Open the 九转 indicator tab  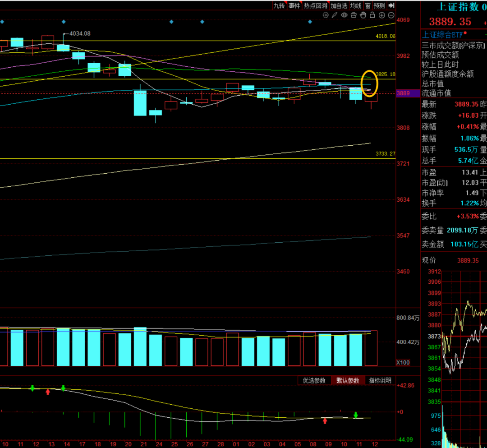(279, 5)
